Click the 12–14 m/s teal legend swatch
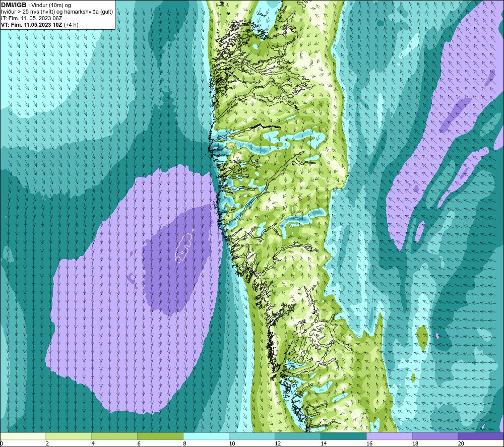This screenshot has height=447, width=504. coord(298,436)
